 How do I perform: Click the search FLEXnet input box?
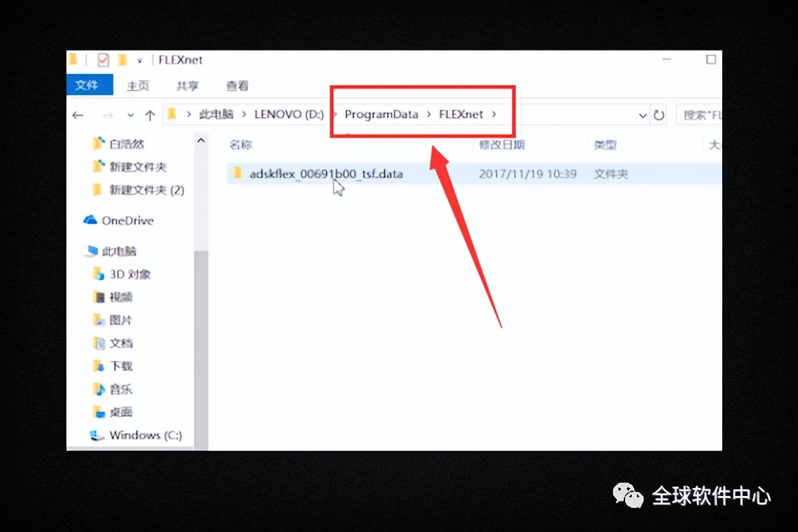[x=700, y=115]
